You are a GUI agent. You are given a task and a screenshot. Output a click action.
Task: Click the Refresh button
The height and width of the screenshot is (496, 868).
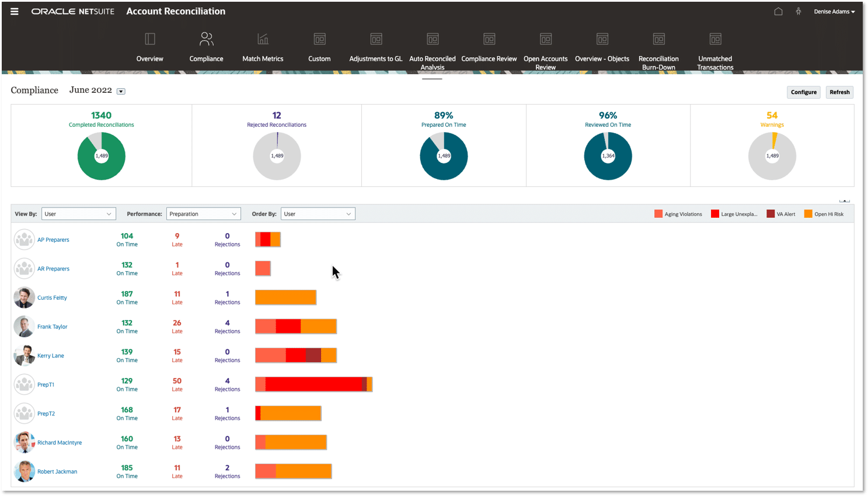coord(839,92)
